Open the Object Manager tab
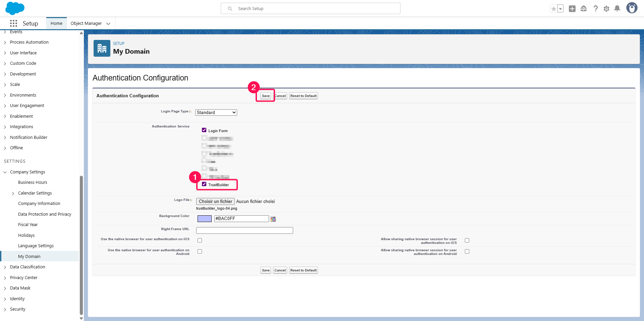Image resolution: width=644 pixels, height=321 pixels. 86,23
